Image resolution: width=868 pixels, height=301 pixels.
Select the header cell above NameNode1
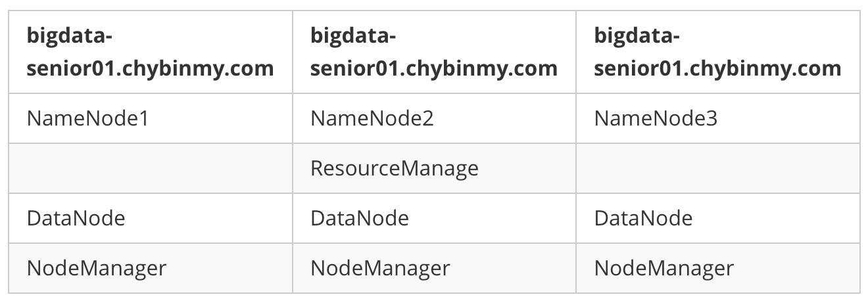151,52
